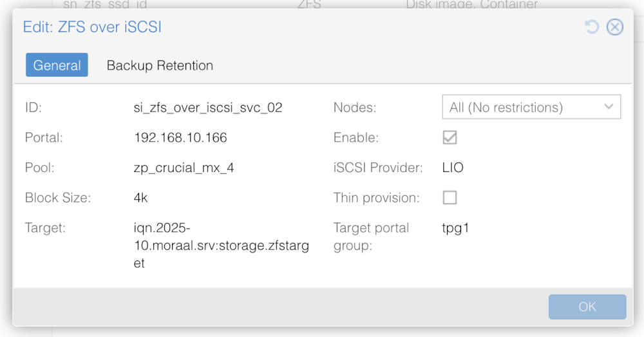Click the Pool value zp_crucial_mx_4

pyautogui.click(x=184, y=168)
